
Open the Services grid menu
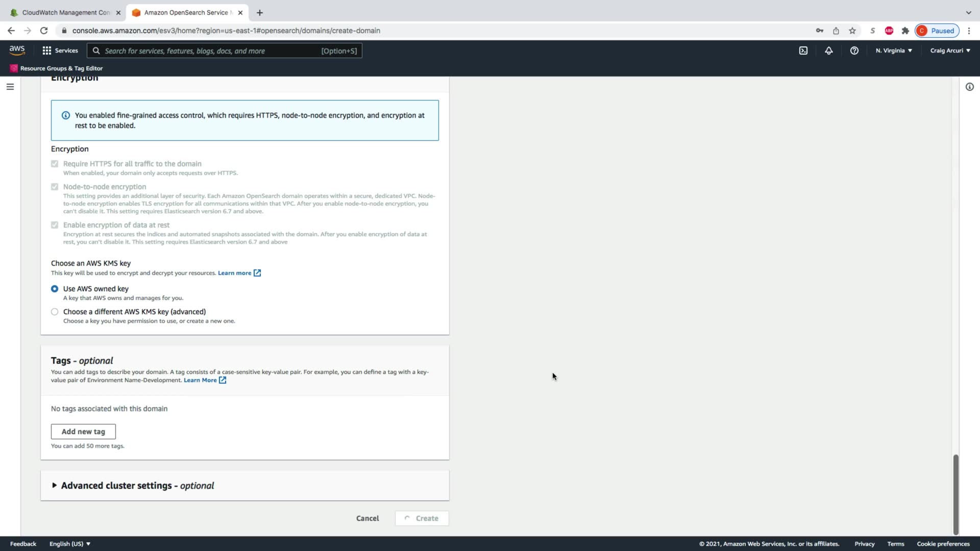[x=60, y=51]
